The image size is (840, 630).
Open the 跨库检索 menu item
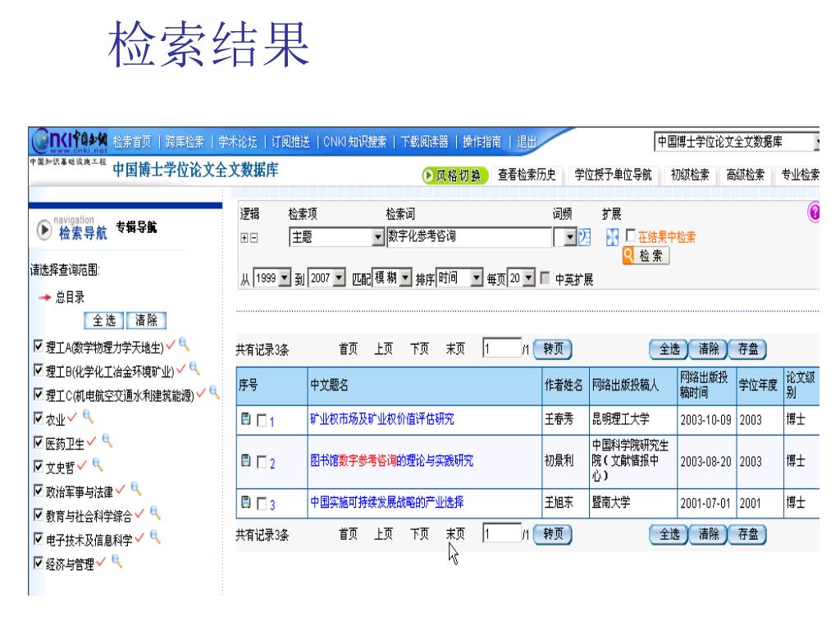point(185,141)
